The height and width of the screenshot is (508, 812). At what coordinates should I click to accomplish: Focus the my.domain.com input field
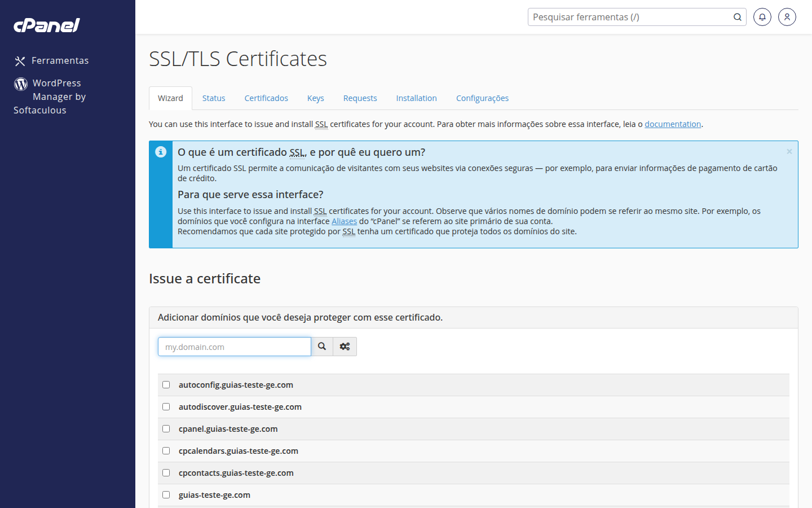point(235,347)
